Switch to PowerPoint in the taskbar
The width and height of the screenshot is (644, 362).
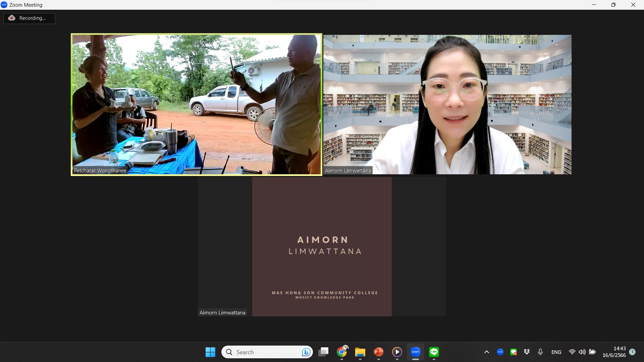click(378, 352)
